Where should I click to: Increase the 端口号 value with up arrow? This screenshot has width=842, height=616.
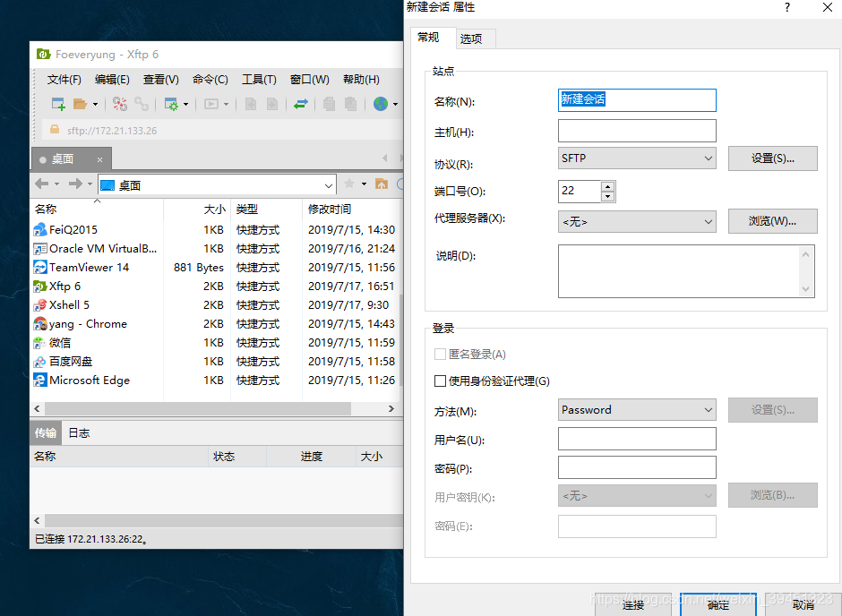608,187
